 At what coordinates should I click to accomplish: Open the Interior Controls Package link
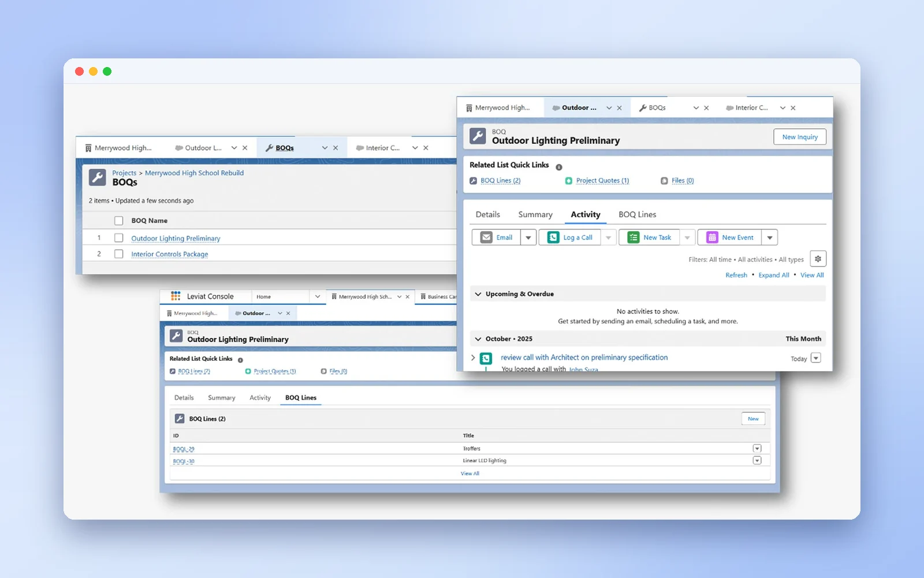click(170, 254)
